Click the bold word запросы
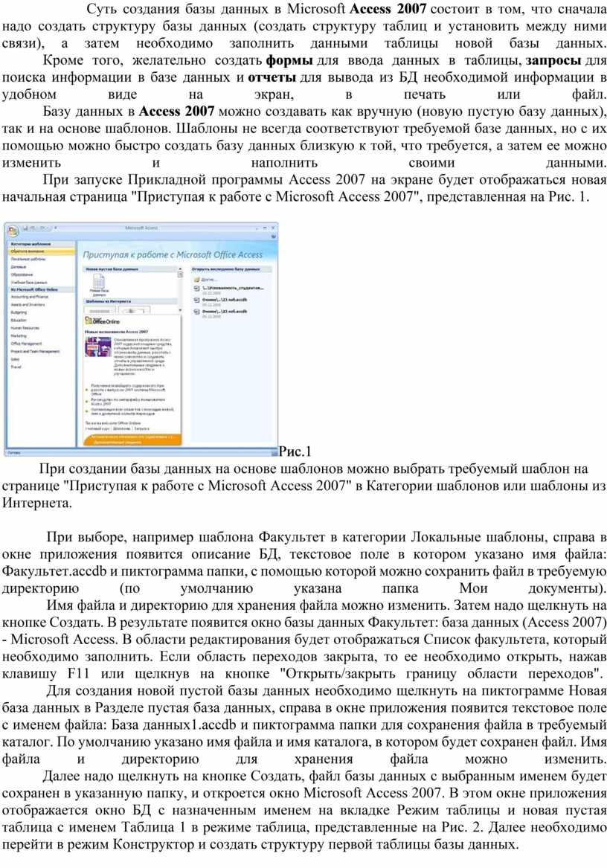607x868 pixels. [553, 60]
